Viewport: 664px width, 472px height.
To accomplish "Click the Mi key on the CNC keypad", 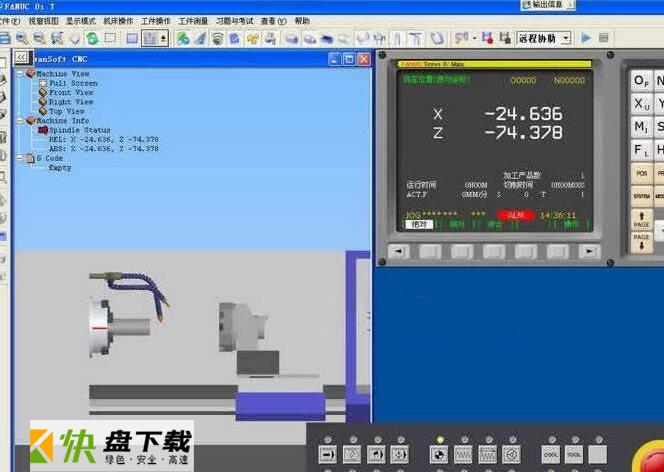I will (642, 127).
